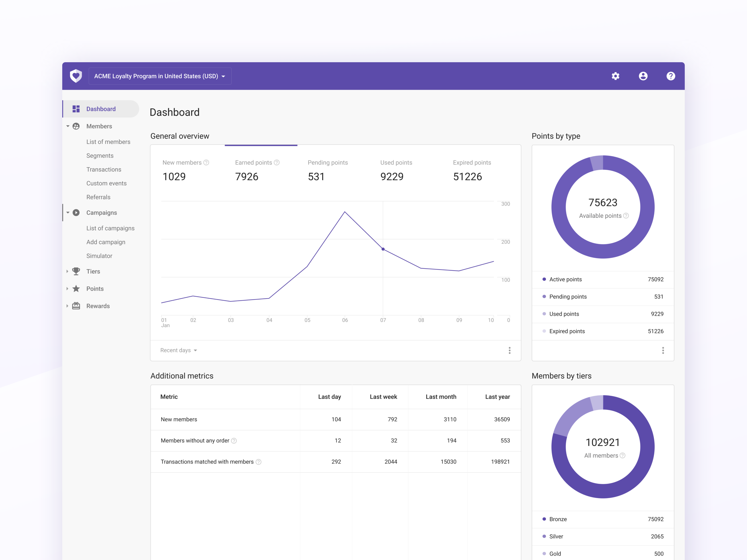Open three-dot menu in Points by type card
The width and height of the screenshot is (747, 560).
[x=663, y=350]
